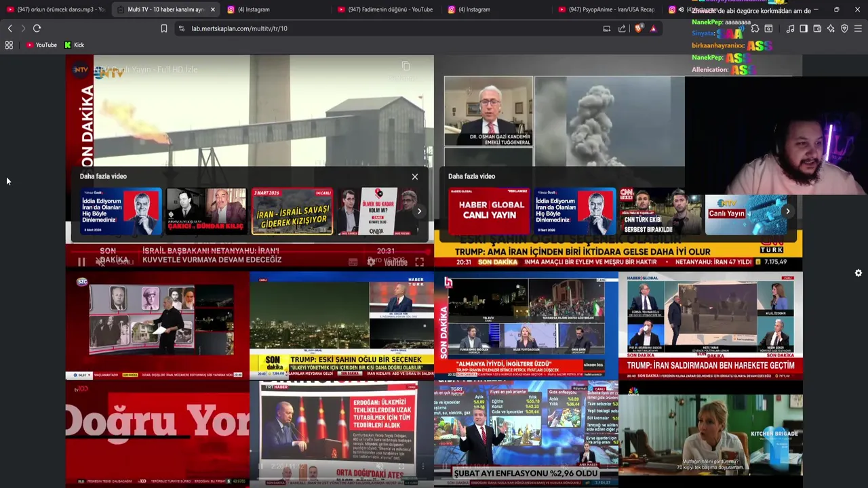
Task: Click the install app icon in address bar
Action: point(607,28)
